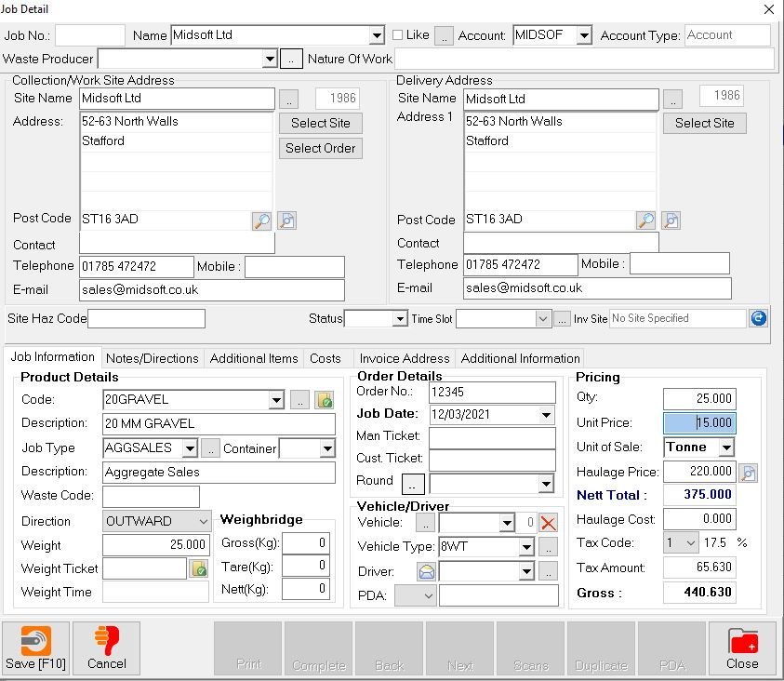Close the Job Detail window
784x681 pixels.
769,9
